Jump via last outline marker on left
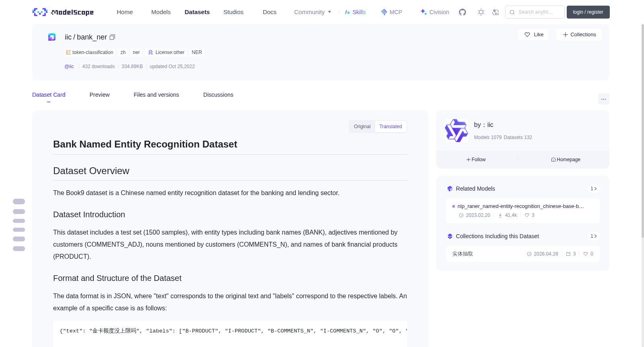The width and height of the screenshot is (644, 347). pos(19,249)
